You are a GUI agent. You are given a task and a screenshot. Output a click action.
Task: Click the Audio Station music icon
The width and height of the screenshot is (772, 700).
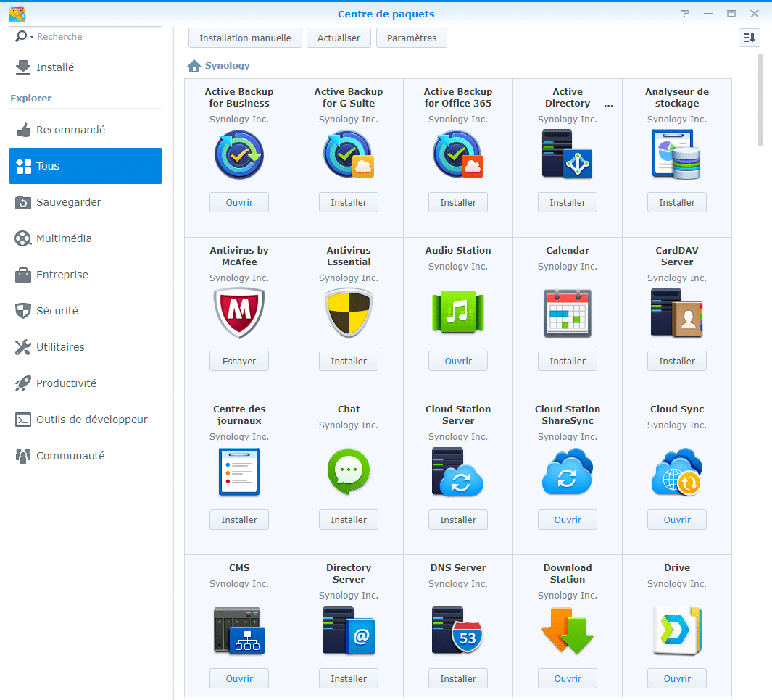(x=458, y=312)
